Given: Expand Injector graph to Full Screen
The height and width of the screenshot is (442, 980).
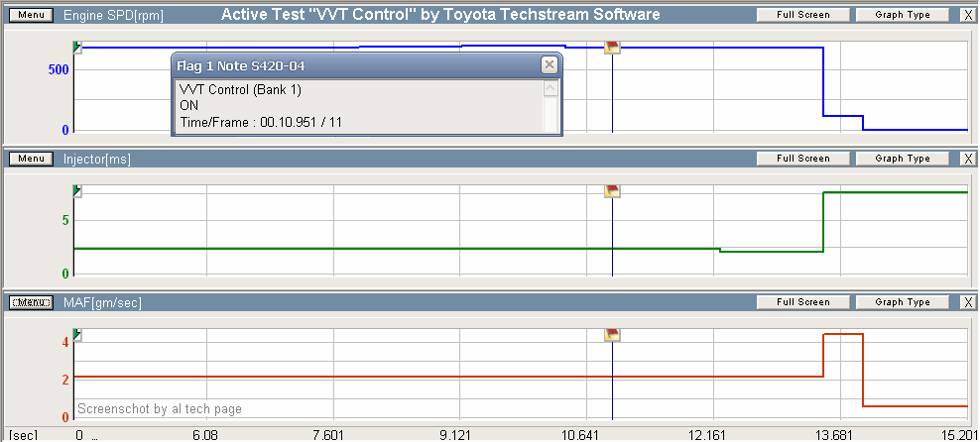Looking at the screenshot, I should 802,159.
